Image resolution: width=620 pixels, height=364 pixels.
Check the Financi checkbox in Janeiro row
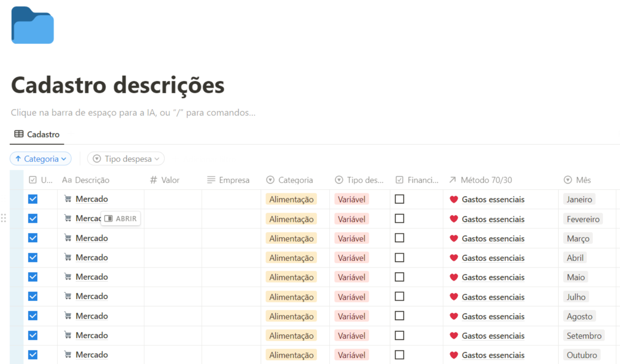[x=400, y=199]
